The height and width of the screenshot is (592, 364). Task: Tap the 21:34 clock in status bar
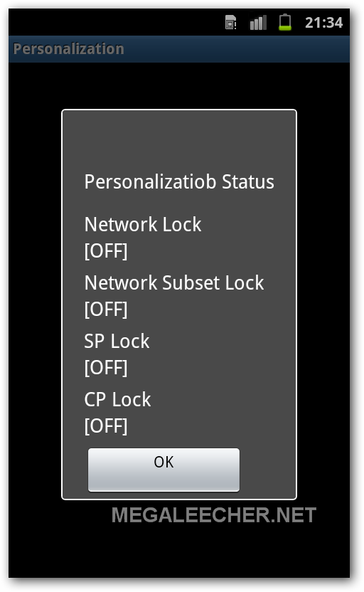click(x=323, y=23)
